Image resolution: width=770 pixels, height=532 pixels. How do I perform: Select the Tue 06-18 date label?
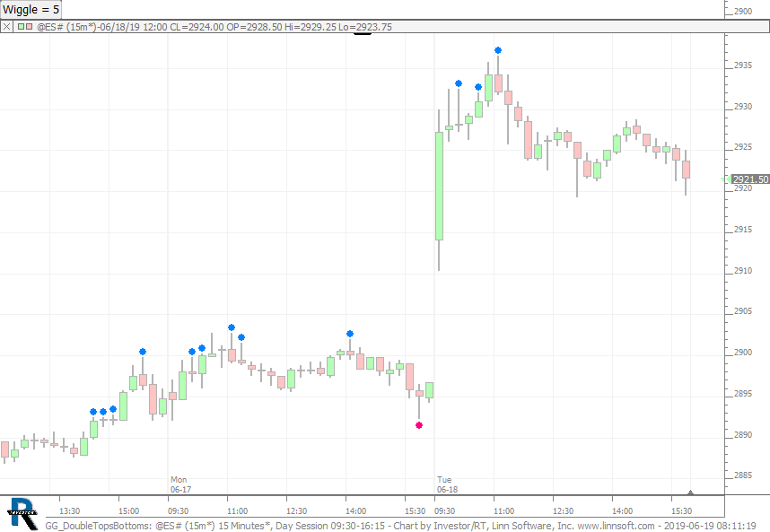(x=447, y=484)
